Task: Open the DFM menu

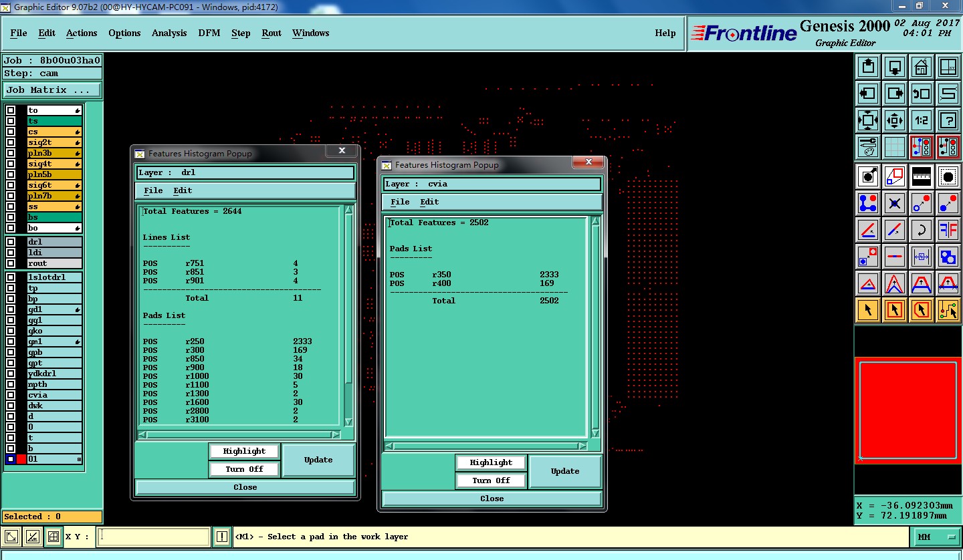Action: coord(209,33)
